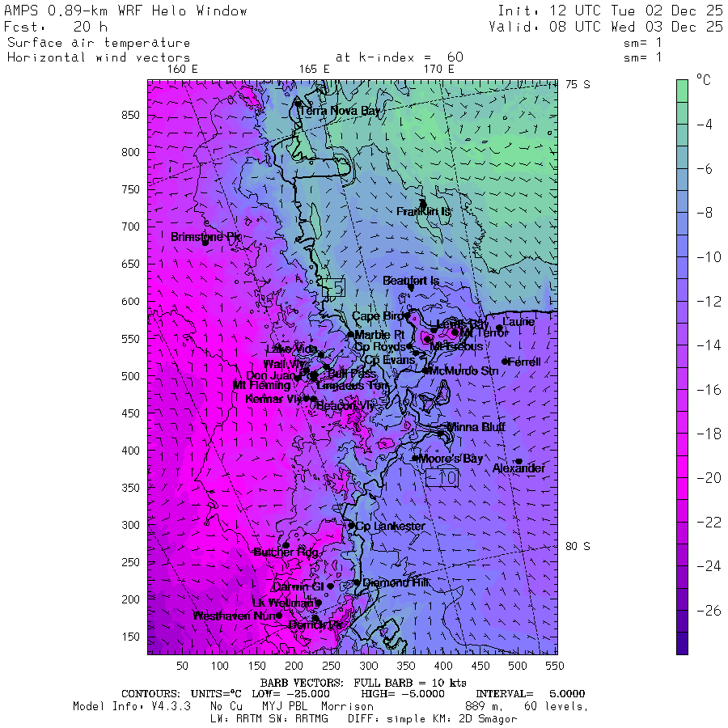728x728 pixels.
Task: Click the title "AMPS 0.89-km WRF Helo Window"
Action: [125, 11]
